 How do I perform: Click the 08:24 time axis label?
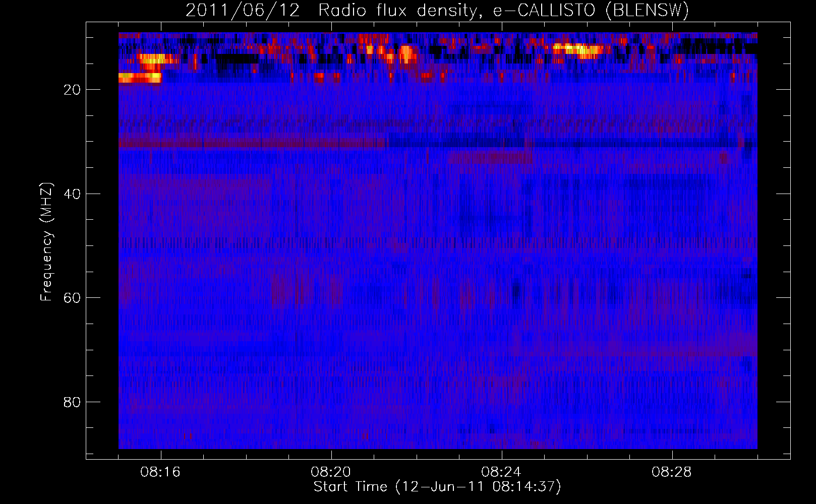pyautogui.click(x=501, y=472)
